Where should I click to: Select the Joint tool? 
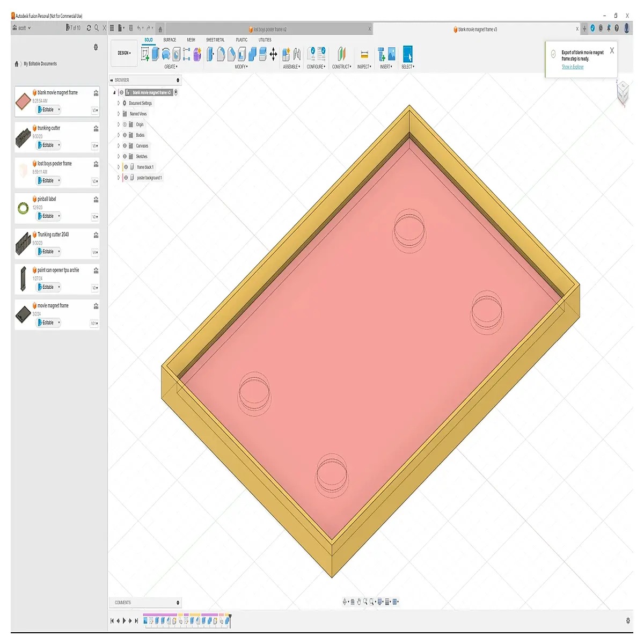pyautogui.click(x=297, y=54)
